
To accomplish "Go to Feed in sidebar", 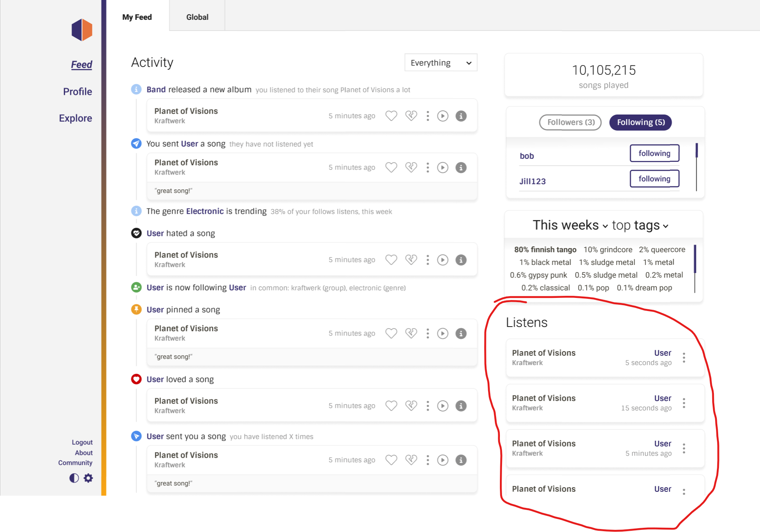I will click(82, 65).
